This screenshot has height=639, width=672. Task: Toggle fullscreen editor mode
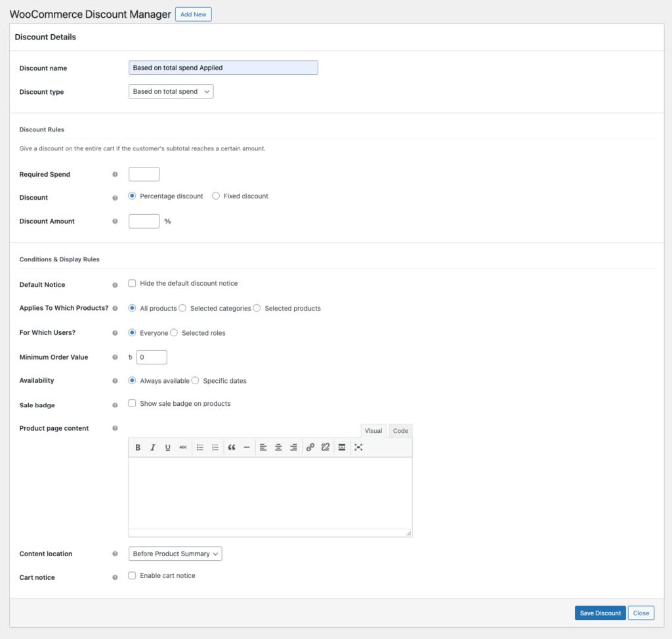pyautogui.click(x=358, y=447)
